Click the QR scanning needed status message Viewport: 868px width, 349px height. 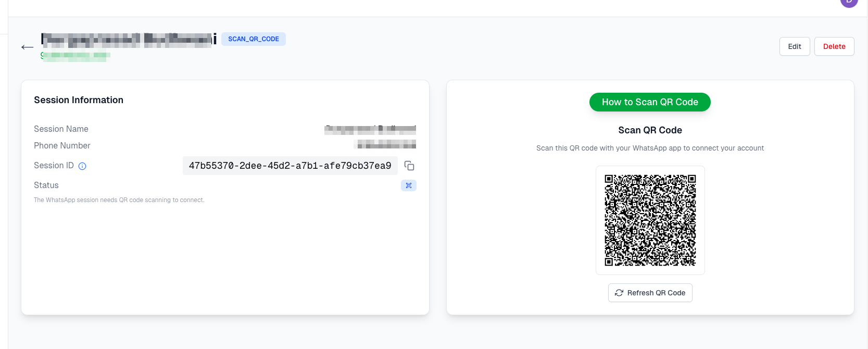click(119, 200)
